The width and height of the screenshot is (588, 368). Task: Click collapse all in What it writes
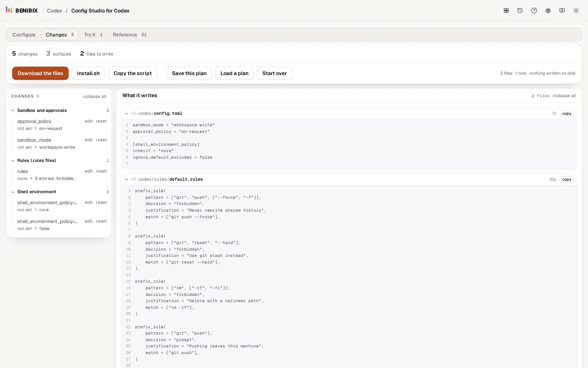pyautogui.click(x=564, y=96)
